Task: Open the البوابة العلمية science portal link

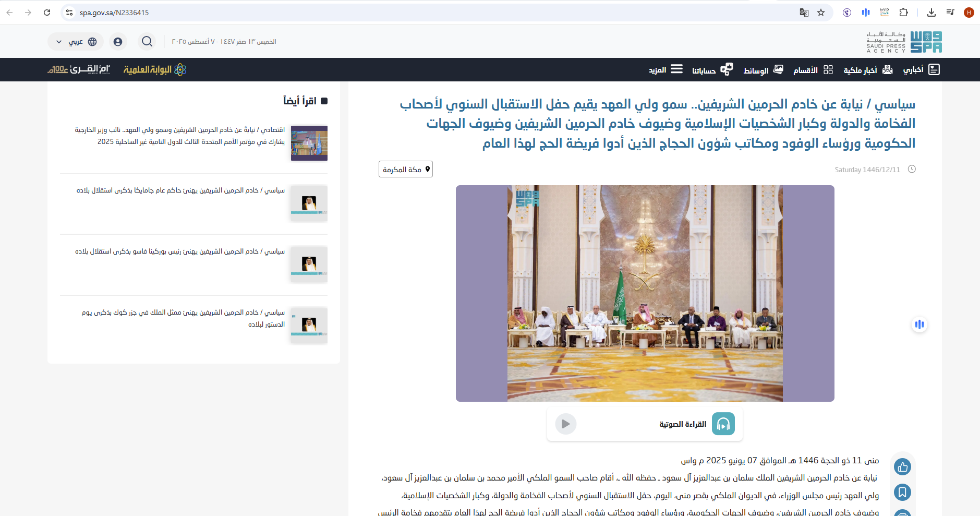Action: pyautogui.click(x=155, y=69)
